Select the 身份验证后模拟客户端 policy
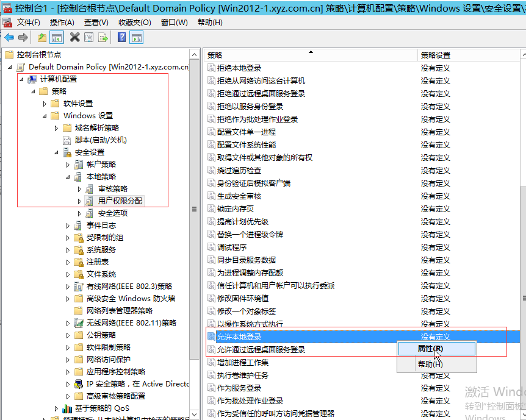 pos(254,183)
